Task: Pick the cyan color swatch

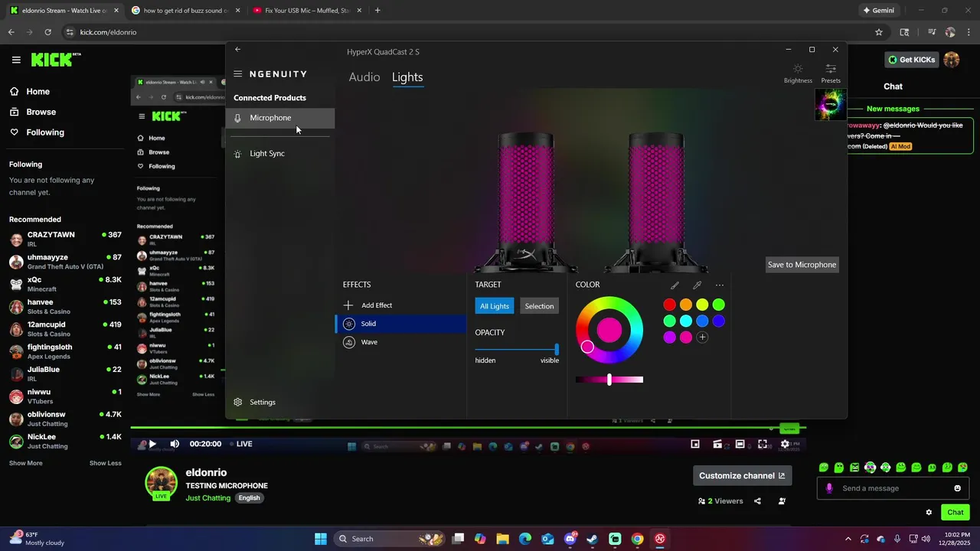Action: [x=686, y=321]
